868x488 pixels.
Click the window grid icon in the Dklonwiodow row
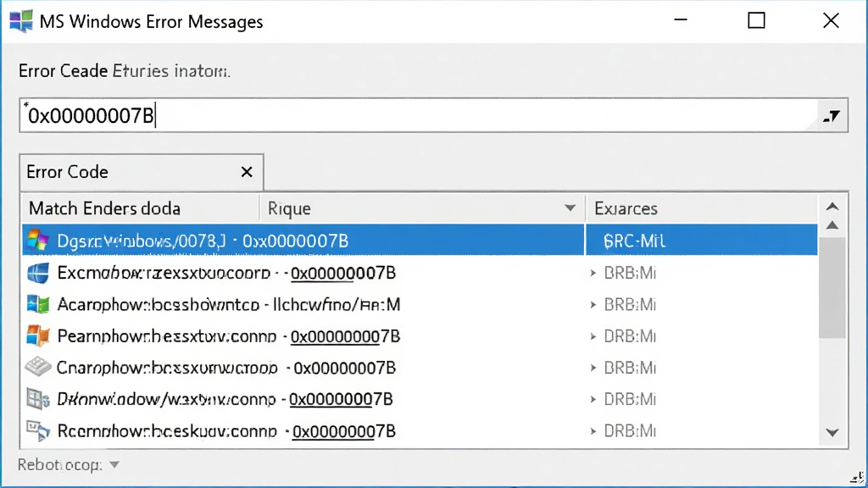[x=38, y=399]
